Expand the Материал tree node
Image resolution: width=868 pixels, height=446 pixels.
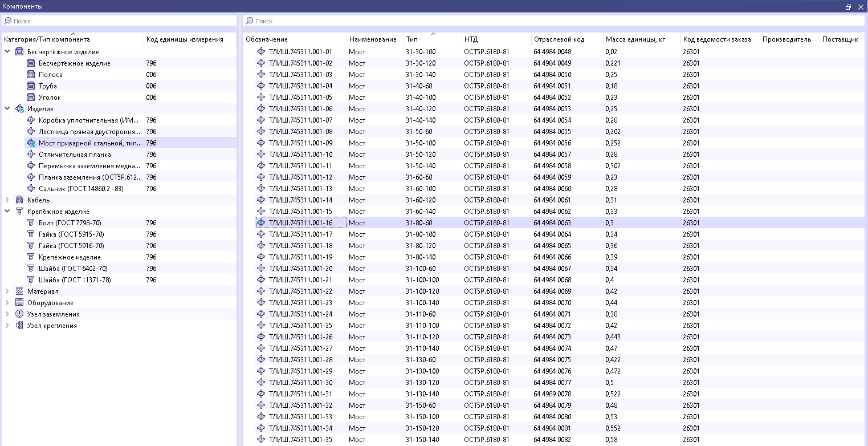pos(7,291)
